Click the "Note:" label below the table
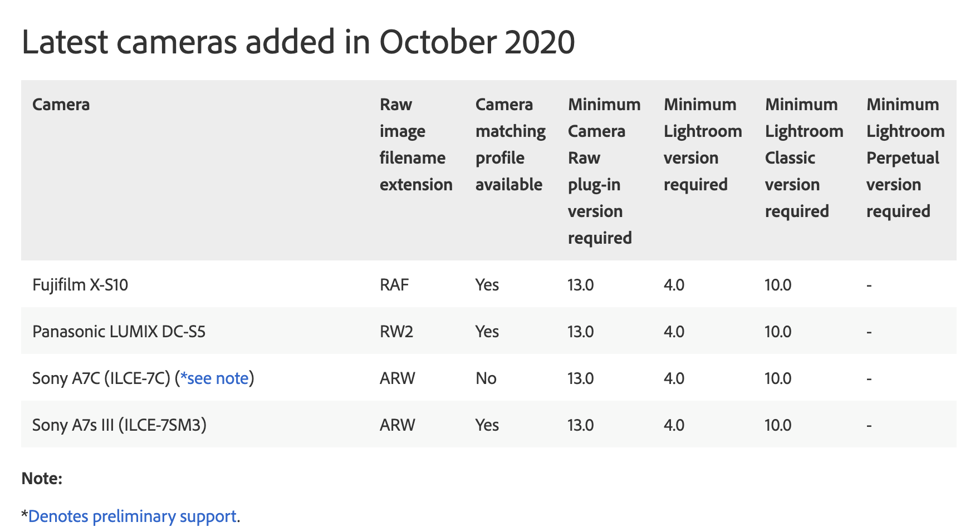The width and height of the screenshot is (980, 532). pos(42,479)
